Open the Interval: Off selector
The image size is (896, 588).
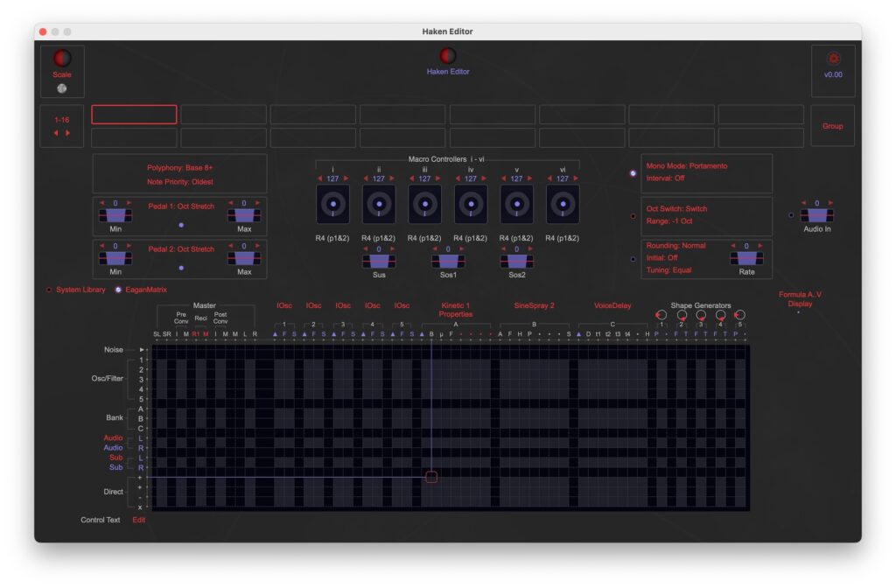[x=665, y=178]
